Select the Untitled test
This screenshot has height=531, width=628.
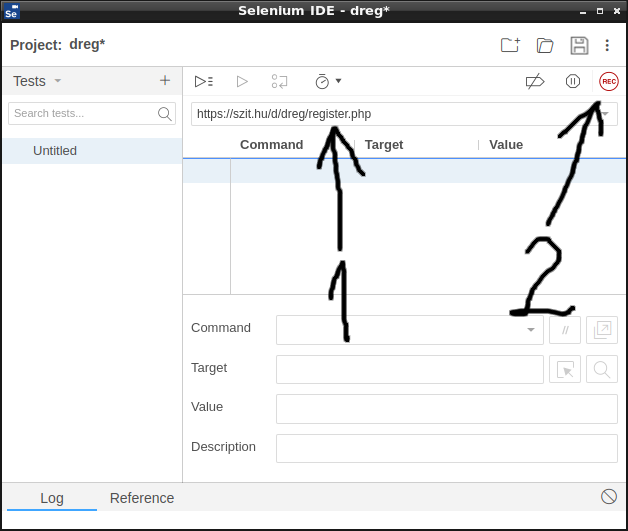(92, 151)
